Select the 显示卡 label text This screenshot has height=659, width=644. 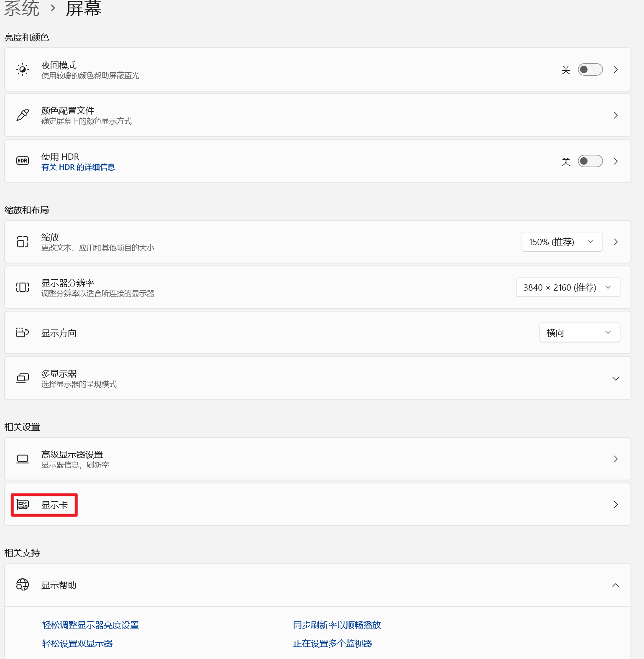[54, 505]
